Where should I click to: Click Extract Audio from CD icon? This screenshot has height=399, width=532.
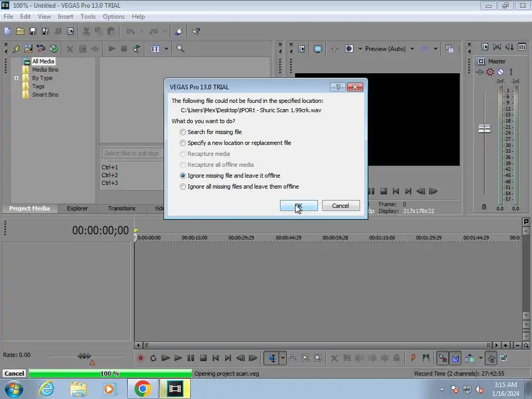(x=54, y=49)
